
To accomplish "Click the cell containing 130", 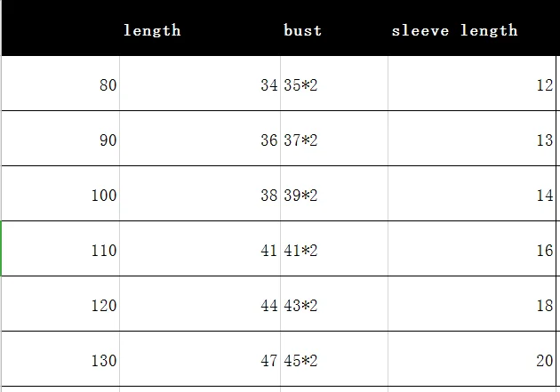I will 60,358.
